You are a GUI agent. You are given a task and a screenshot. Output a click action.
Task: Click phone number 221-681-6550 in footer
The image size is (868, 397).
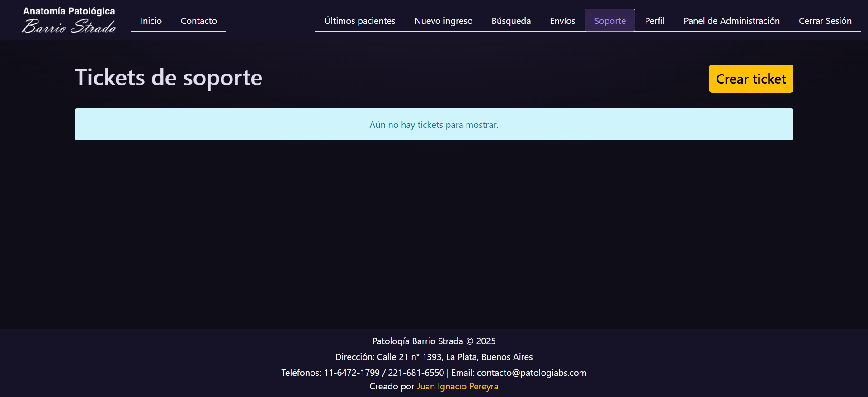[415, 373]
